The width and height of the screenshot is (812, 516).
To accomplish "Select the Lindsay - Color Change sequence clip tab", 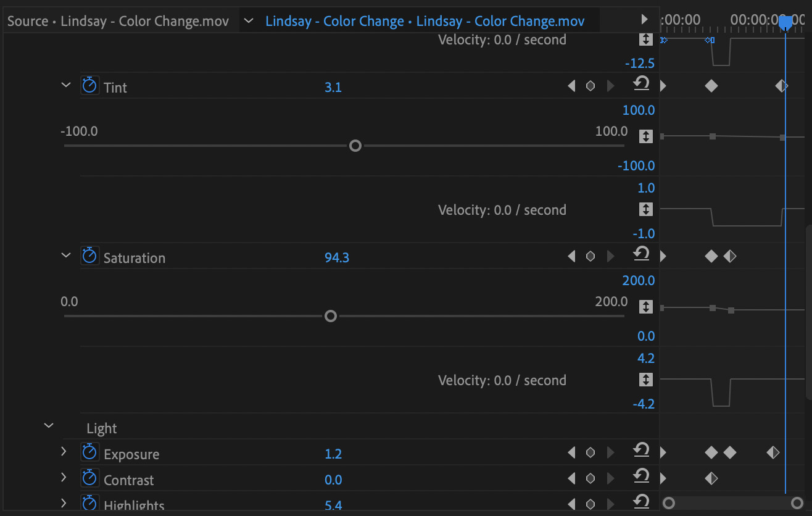I will 425,22.
